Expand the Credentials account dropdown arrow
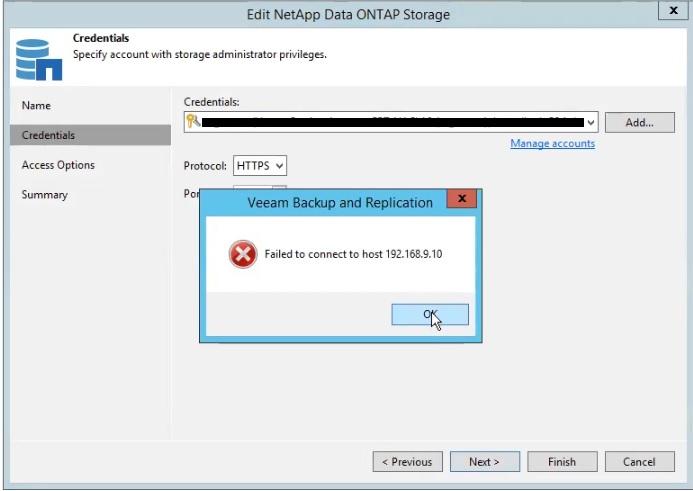The image size is (693, 491). (591, 122)
